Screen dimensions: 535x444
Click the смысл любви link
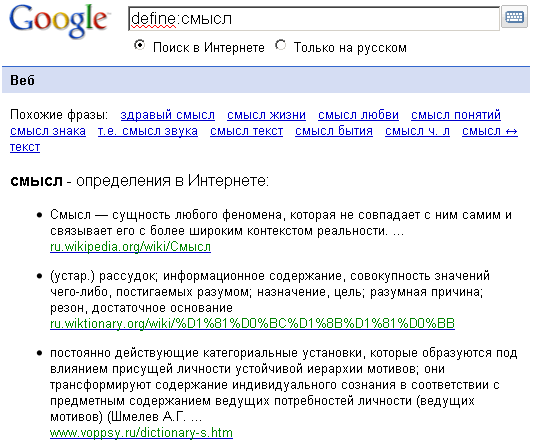(358, 115)
